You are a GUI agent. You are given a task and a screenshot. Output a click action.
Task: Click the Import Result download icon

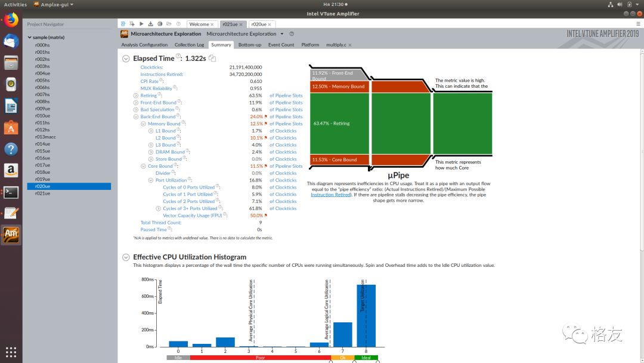(150, 24)
